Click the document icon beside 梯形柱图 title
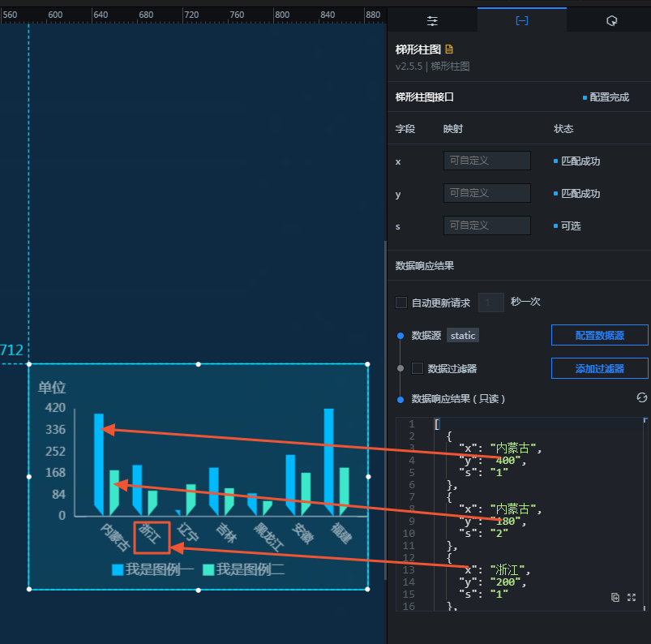The width and height of the screenshot is (651, 644). 449,49
